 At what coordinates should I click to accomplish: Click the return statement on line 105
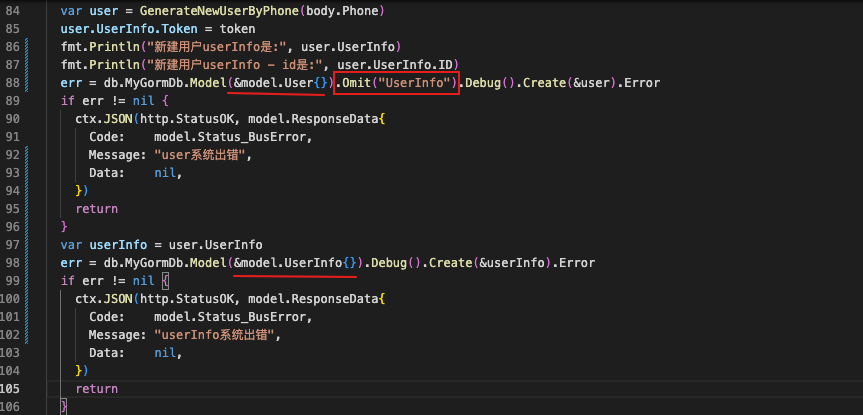pyautogui.click(x=96, y=389)
